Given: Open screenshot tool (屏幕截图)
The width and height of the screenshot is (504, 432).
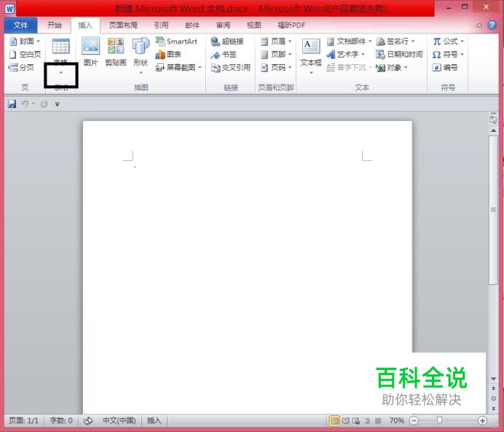Looking at the screenshot, I should point(178,68).
